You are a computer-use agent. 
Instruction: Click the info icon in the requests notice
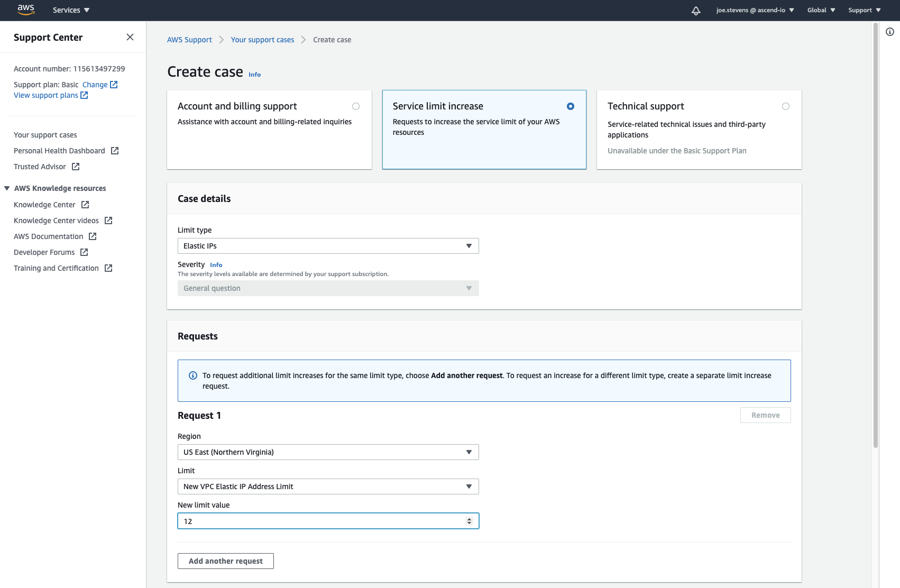193,375
